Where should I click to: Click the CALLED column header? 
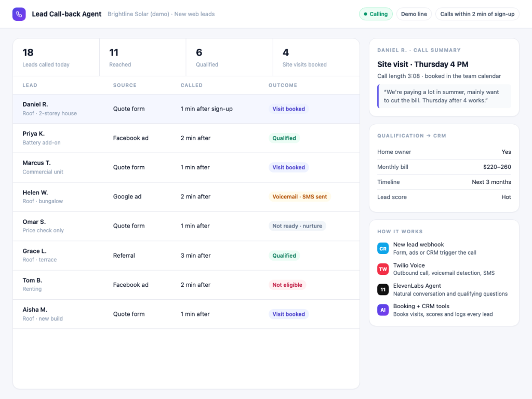tap(191, 85)
